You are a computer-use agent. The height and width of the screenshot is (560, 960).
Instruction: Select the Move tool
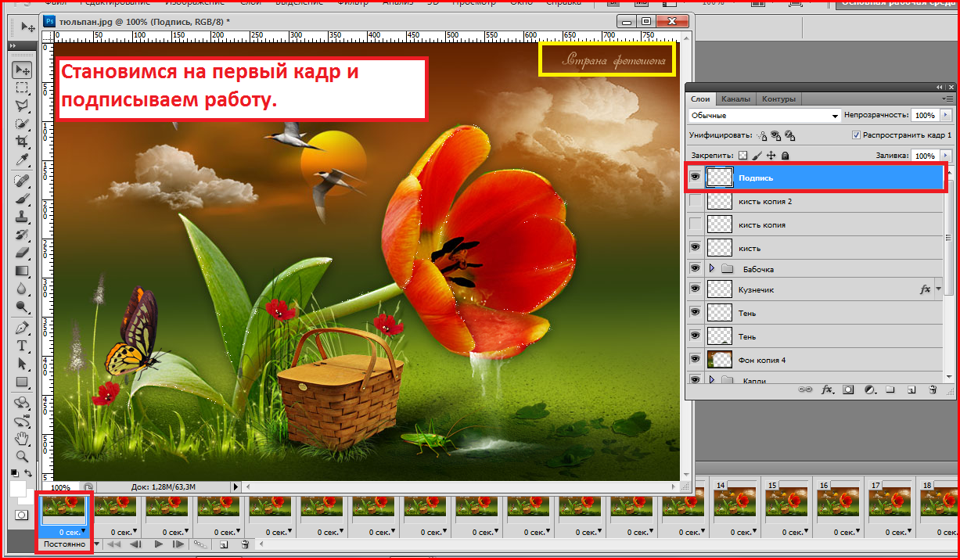pyautogui.click(x=22, y=69)
